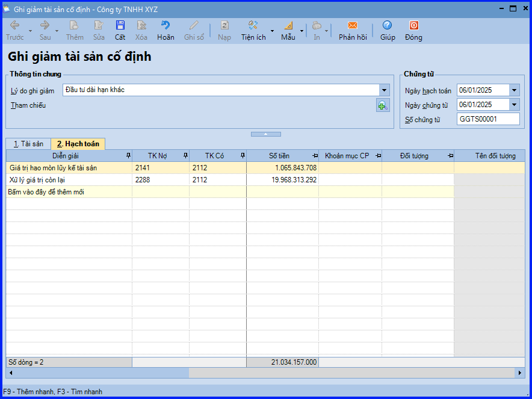This screenshot has width=532, height=399.
Task: Click the Hoãn (undo) toolbar icon
Action: [165, 26]
